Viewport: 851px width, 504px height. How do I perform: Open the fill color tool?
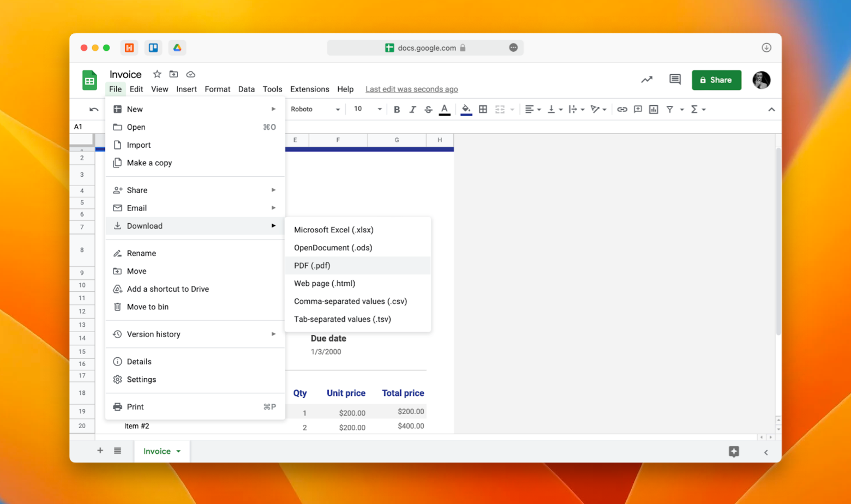pyautogui.click(x=465, y=109)
